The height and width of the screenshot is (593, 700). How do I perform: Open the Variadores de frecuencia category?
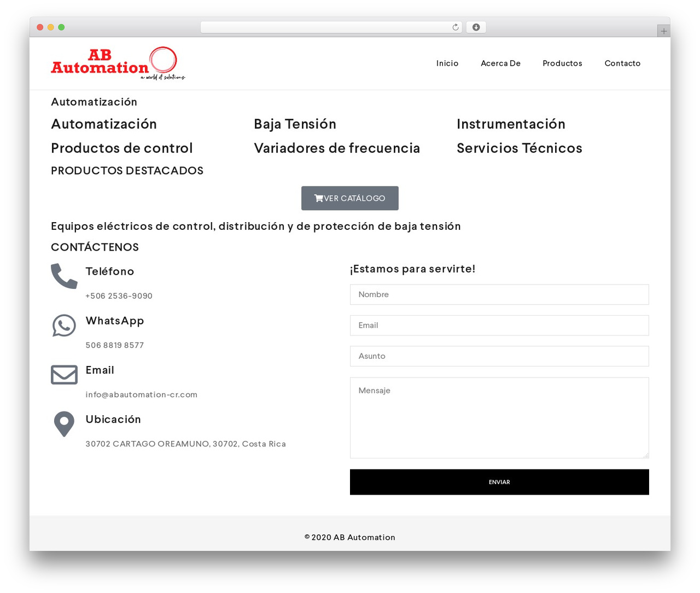pos(337,148)
